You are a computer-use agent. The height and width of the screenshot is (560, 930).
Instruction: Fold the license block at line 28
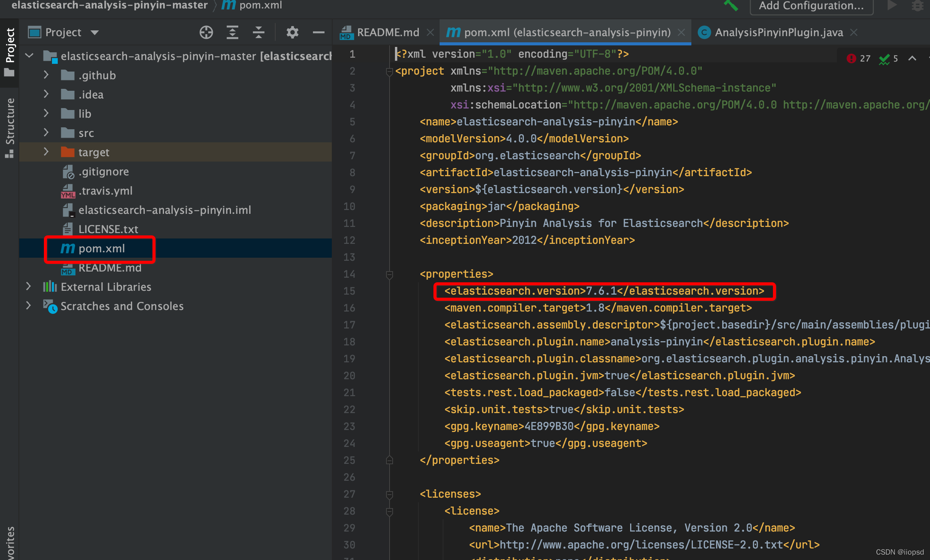tap(390, 512)
